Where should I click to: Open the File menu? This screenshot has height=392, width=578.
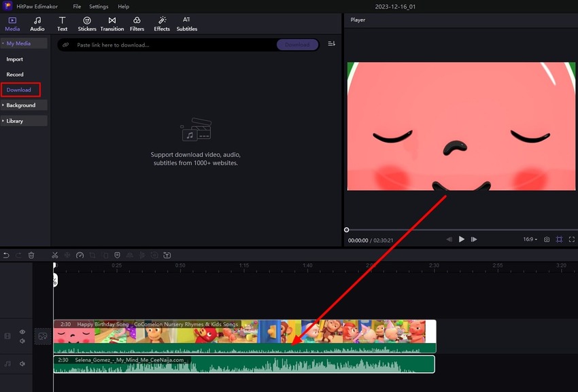pyautogui.click(x=77, y=6)
